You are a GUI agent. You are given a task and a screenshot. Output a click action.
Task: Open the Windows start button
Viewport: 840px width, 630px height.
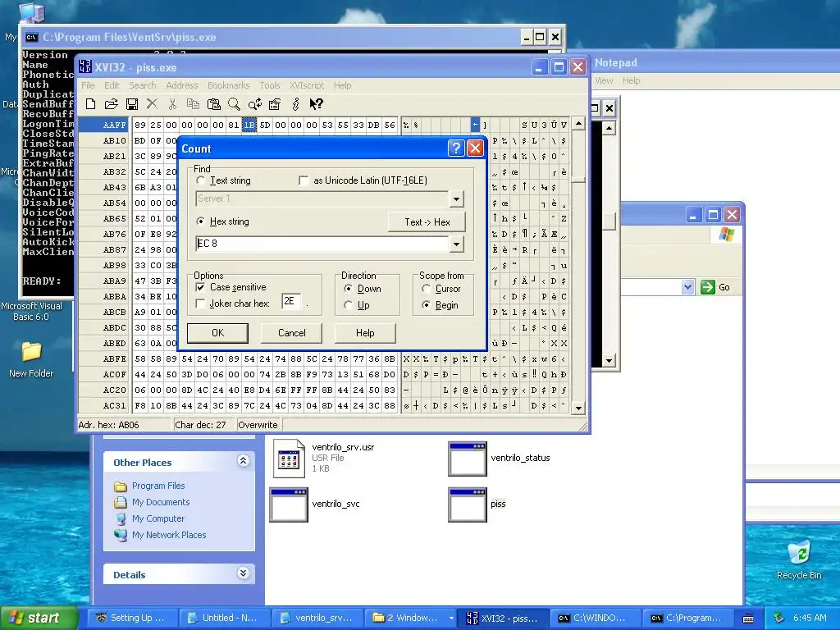pos(39,618)
